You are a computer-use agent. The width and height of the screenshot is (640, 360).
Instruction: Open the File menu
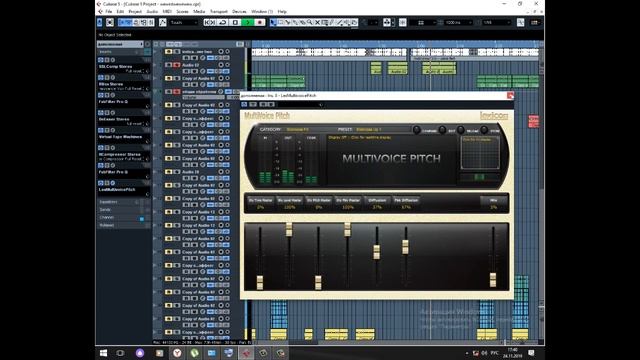pos(109,11)
